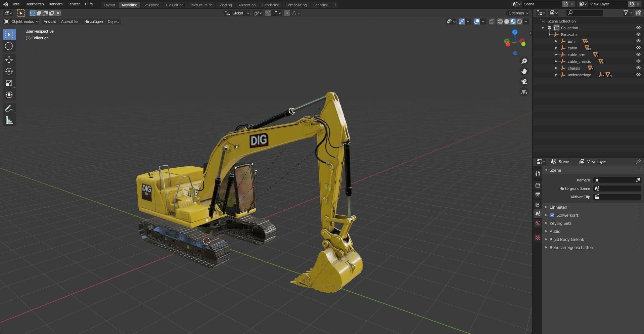The height and width of the screenshot is (334, 644).
Task: Click the eyedropper for Kamera field
Action: [638, 180]
